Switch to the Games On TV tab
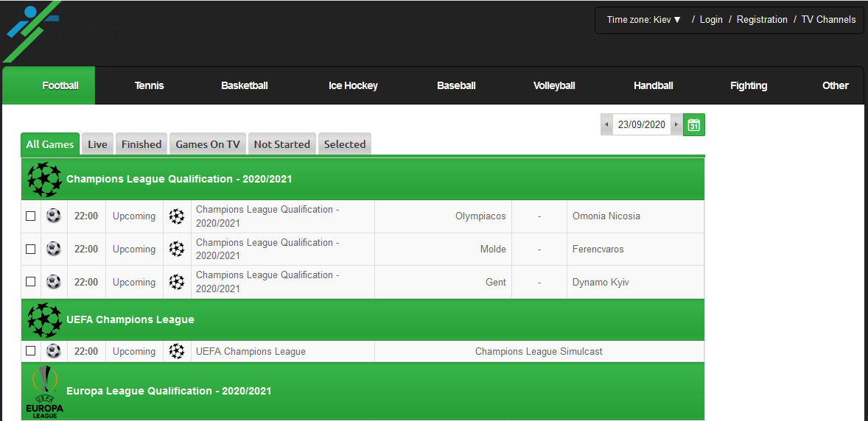Image resolution: width=868 pixels, height=421 pixels. click(208, 144)
